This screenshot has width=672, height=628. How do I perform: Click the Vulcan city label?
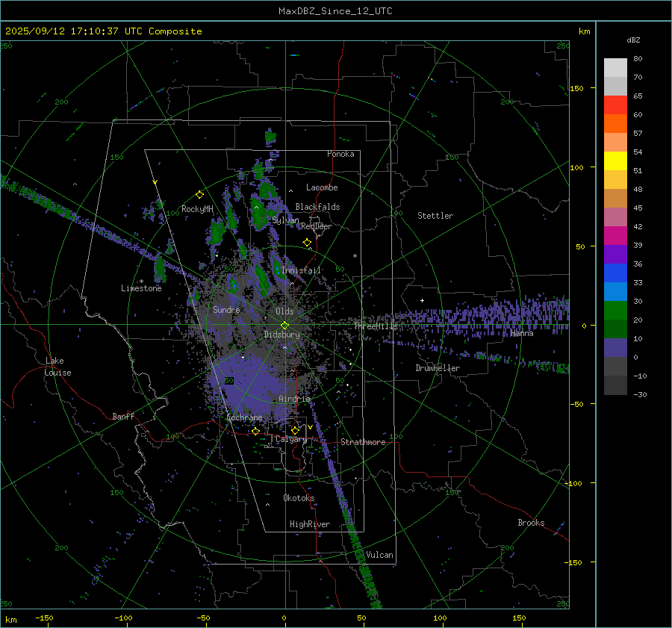(379, 555)
